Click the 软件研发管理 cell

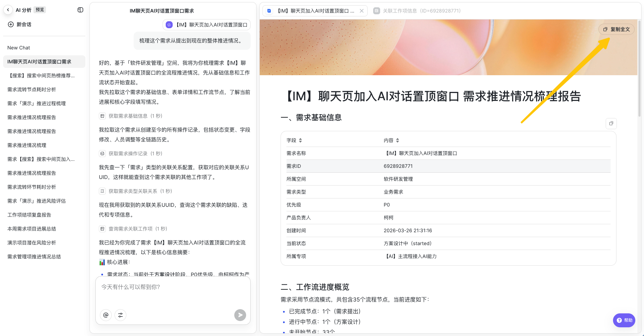tap(398, 179)
